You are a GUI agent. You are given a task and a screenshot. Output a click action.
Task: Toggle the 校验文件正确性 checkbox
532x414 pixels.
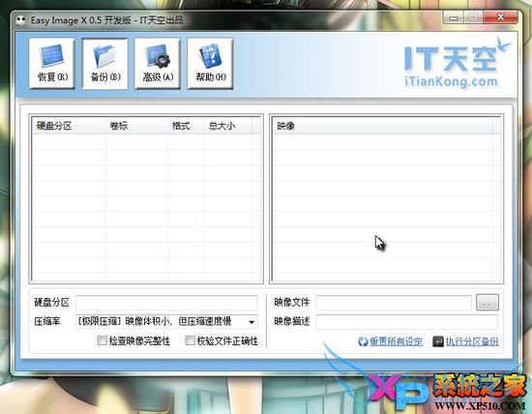pyautogui.click(x=190, y=340)
